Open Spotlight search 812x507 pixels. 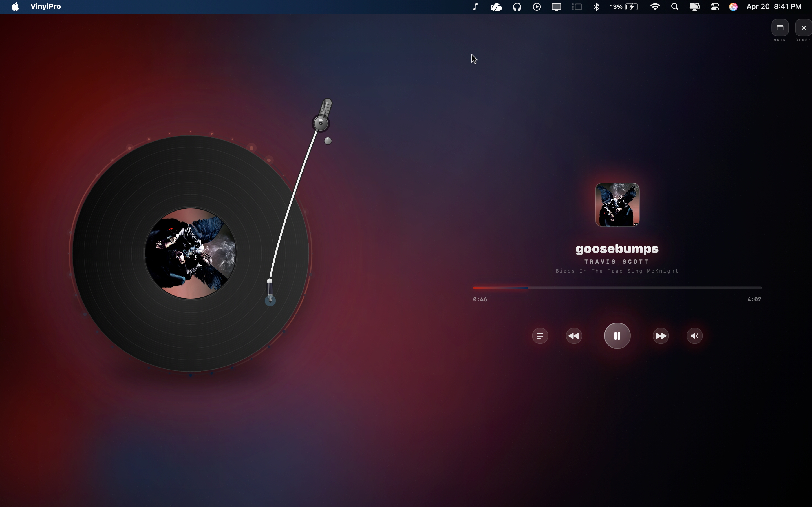(x=674, y=6)
